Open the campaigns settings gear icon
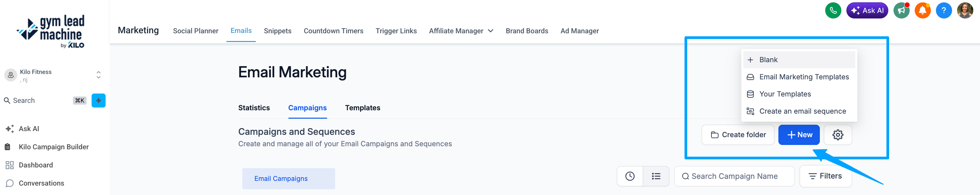This screenshot has width=980, height=195. 838,134
